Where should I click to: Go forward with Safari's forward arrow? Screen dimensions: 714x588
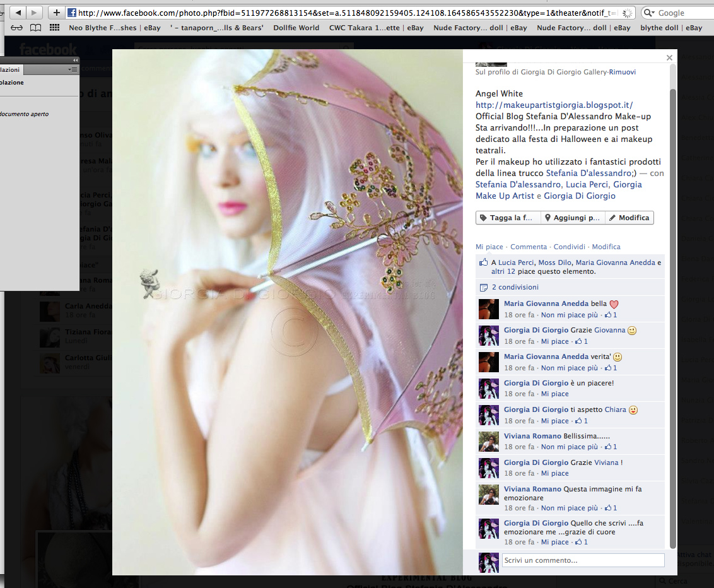(34, 13)
